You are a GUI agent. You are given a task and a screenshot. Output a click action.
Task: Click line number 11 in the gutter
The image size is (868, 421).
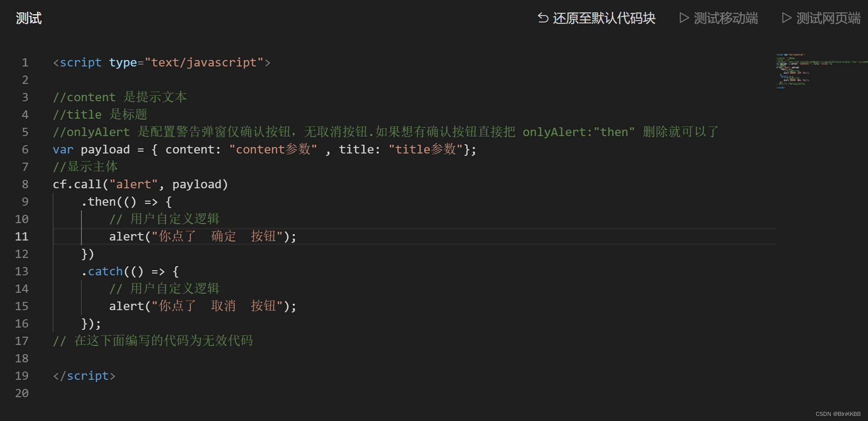[22, 236]
